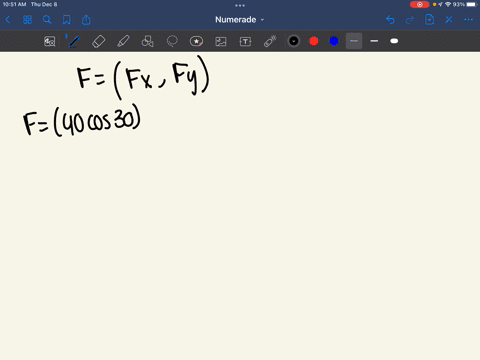The image size is (480, 360).
Task: Tap the 10:51 AM clock
Action: [x=14, y=4]
